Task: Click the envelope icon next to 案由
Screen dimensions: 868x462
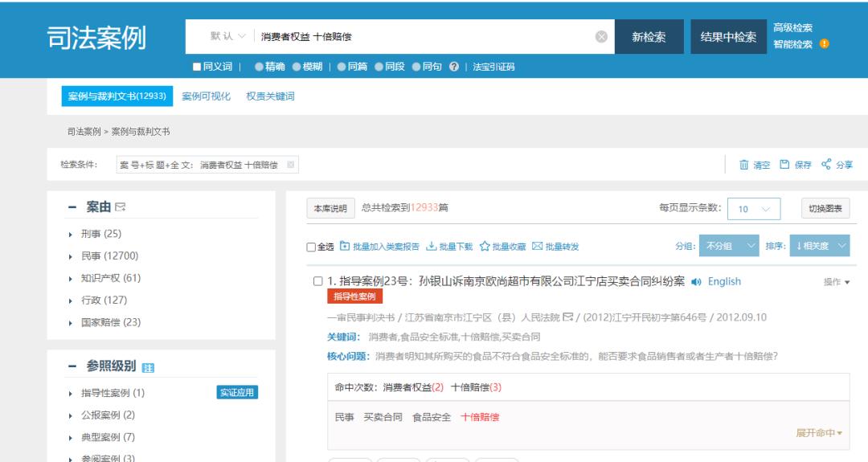Action: tap(120, 207)
